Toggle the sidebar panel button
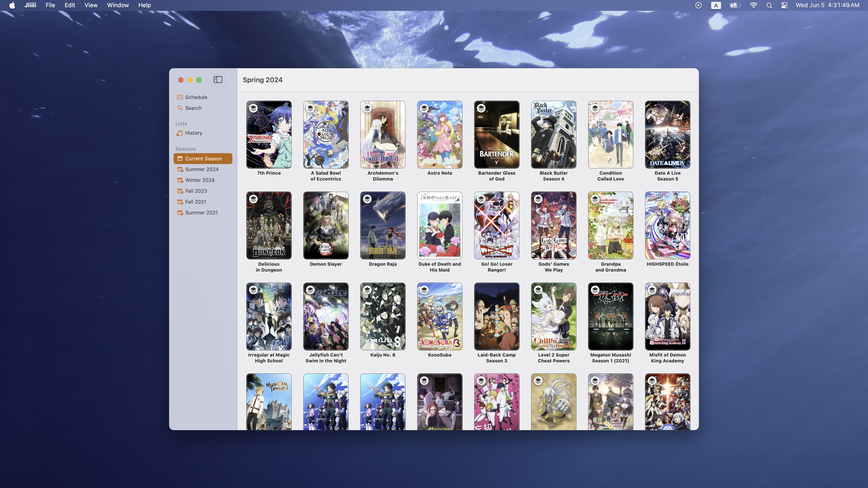Image resolution: width=868 pixels, height=488 pixels. click(218, 80)
